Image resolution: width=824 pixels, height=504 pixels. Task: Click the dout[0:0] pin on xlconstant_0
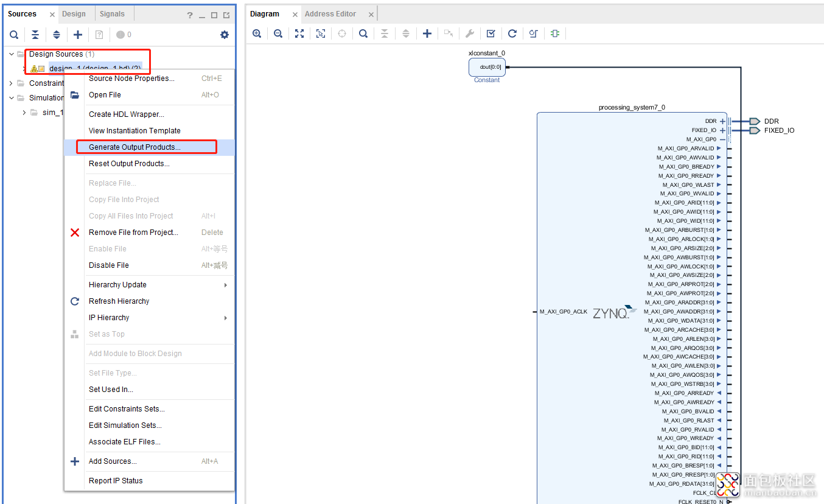point(491,67)
